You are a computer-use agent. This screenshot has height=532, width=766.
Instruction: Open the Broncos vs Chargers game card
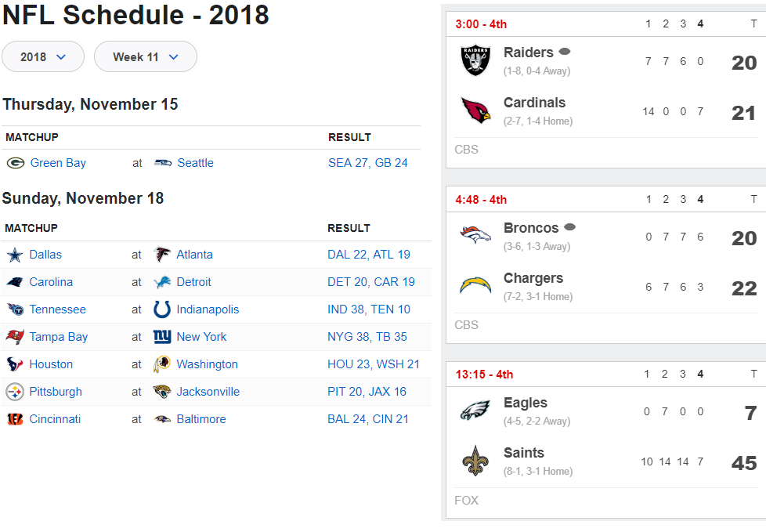tap(605, 265)
